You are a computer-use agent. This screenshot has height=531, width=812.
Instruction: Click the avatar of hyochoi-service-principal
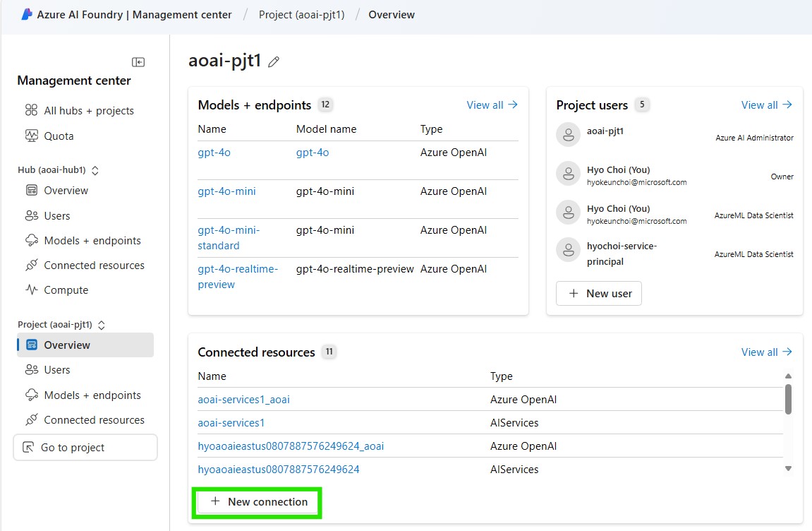coord(568,251)
